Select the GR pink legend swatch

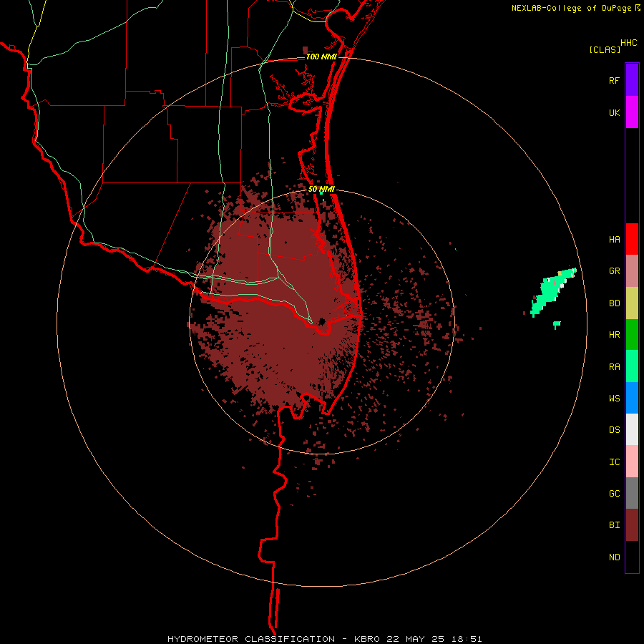pyautogui.click(x=632, y=270)
